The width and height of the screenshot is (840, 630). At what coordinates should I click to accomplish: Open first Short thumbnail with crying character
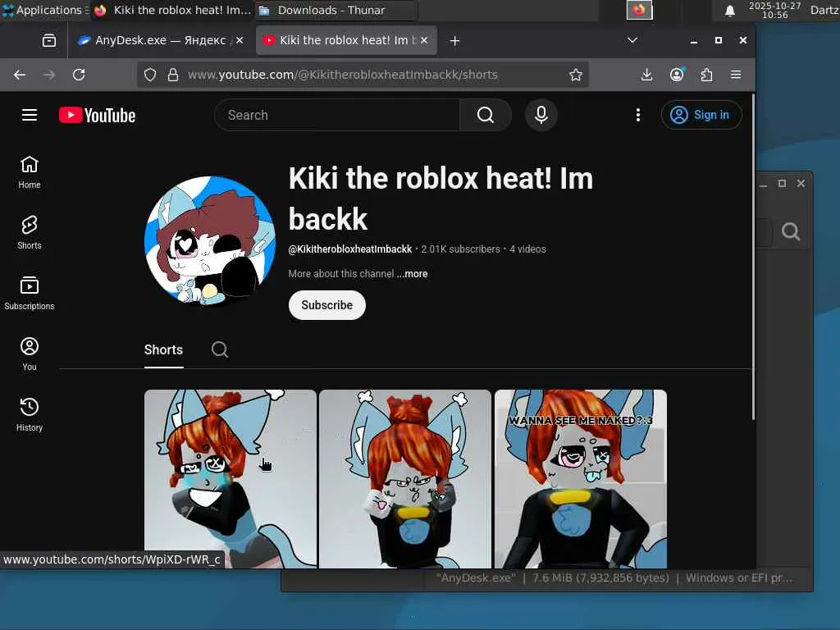(x=231, y=478)
